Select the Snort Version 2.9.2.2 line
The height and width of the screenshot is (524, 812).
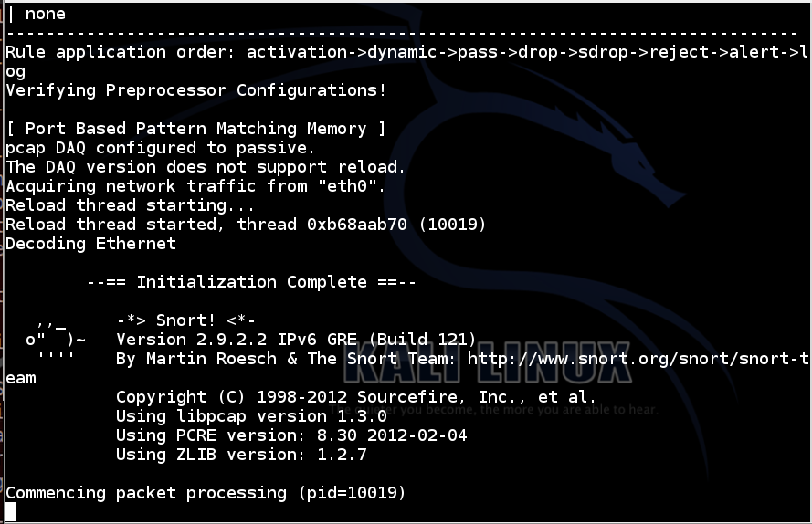point(296,340)
